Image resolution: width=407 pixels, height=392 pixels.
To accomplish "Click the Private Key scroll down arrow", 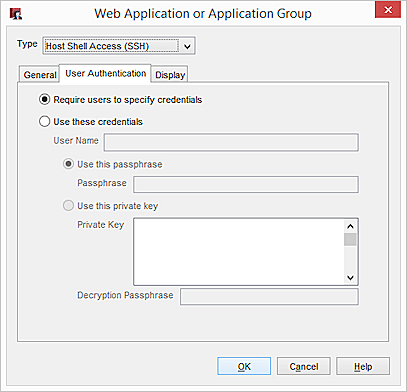I will [x=350, y=277].
